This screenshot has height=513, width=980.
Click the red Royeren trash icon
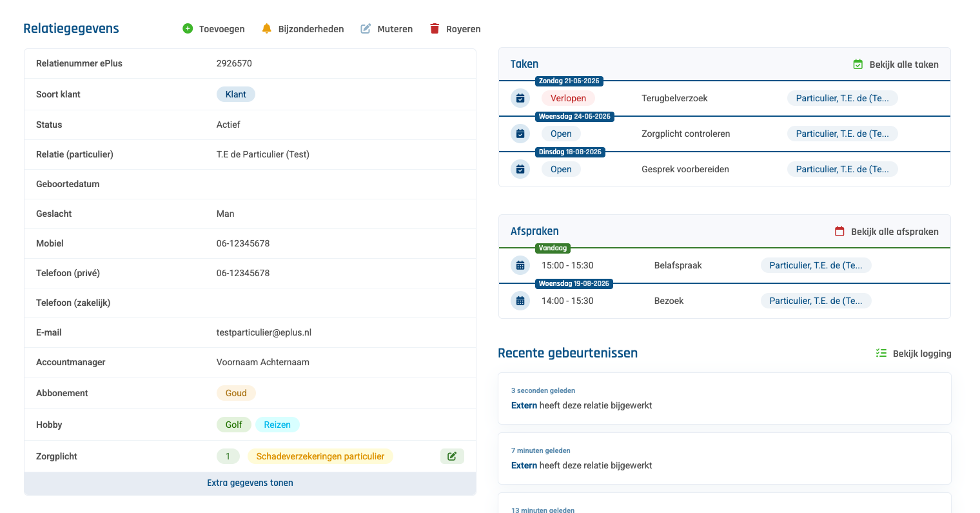(x=435, y=28)
